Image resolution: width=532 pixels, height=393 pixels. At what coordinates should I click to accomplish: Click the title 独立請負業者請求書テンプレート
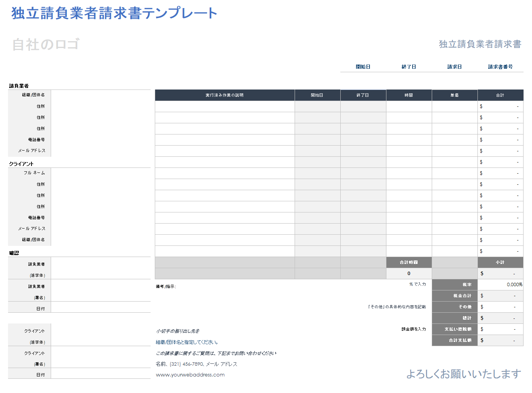pyautogui.click(x=114, y=13)
